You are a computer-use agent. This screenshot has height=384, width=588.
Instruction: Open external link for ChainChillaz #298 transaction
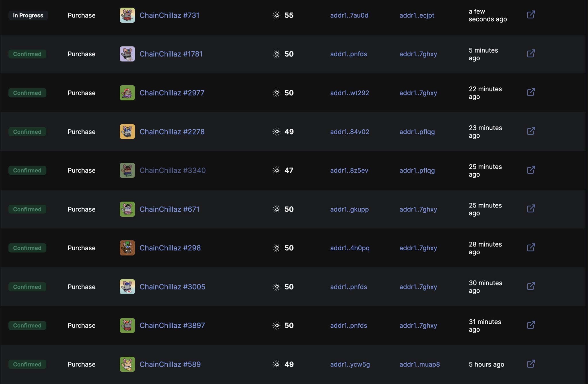531,247
